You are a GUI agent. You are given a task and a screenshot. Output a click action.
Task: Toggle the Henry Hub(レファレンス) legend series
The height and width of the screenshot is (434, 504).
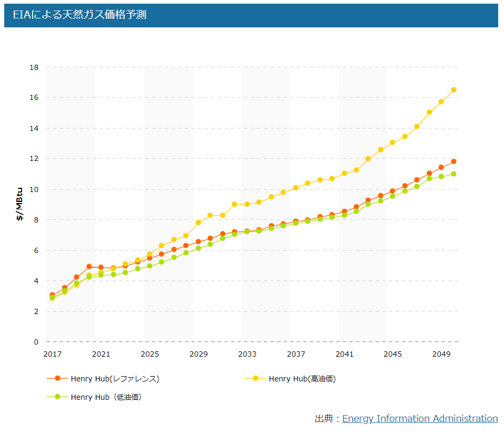103,379
